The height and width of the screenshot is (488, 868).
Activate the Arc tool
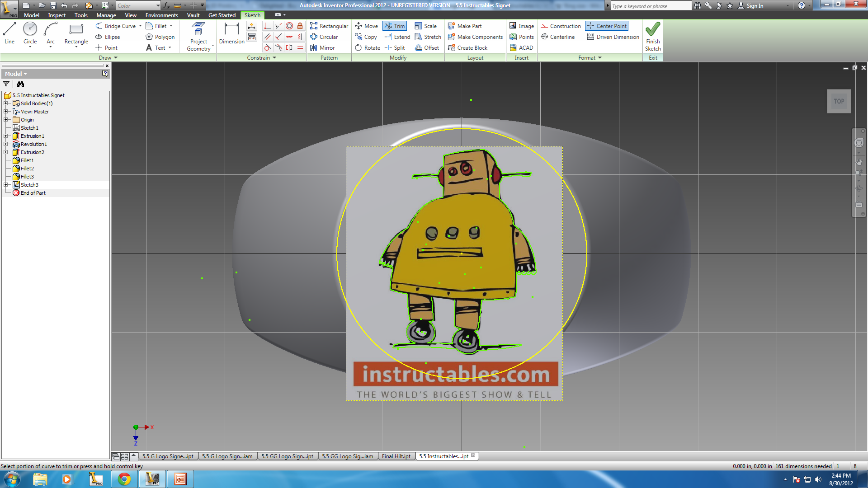pyautogui.click(x=51, y=33)
